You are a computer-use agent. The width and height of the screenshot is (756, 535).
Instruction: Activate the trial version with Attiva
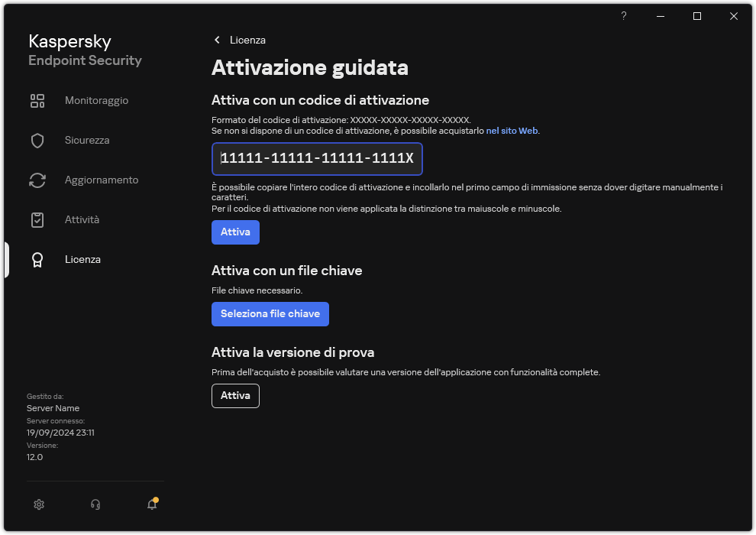(235, 395)
